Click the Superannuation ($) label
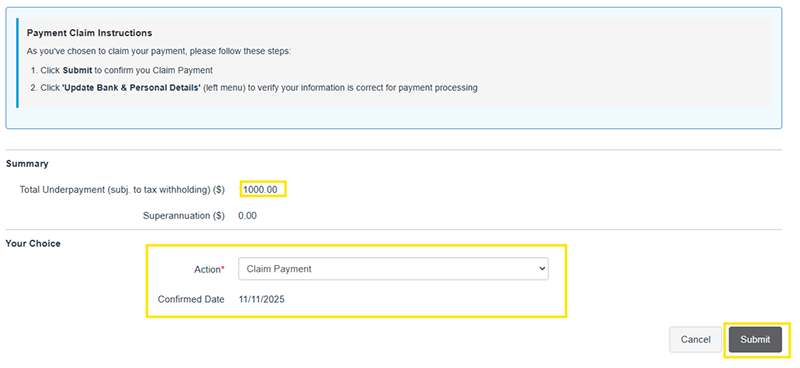The width and height of the screenshot is (800, 368). point(184,216)
